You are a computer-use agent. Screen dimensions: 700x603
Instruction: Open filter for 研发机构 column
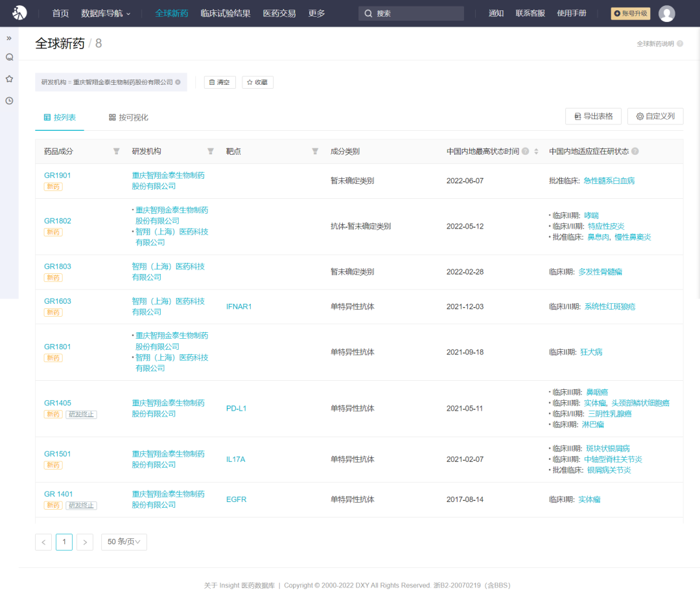(211, 151)
